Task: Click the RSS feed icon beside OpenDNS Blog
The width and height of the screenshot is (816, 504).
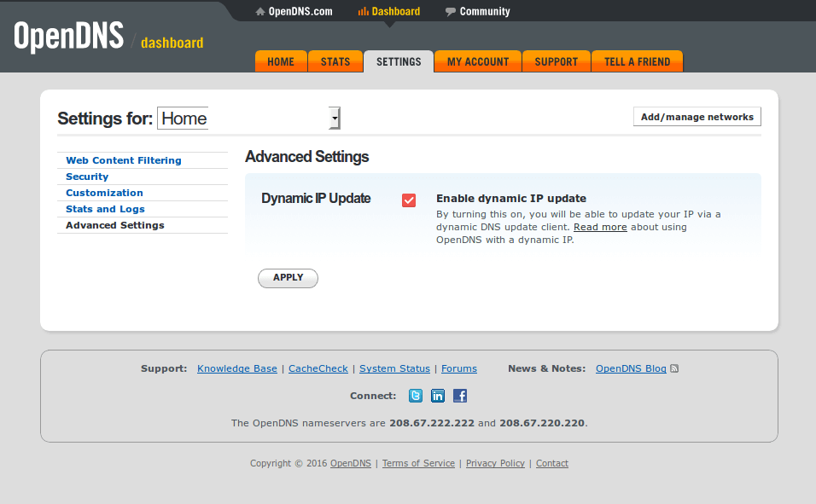Action: pyautogui.click(x=674, y=368)
